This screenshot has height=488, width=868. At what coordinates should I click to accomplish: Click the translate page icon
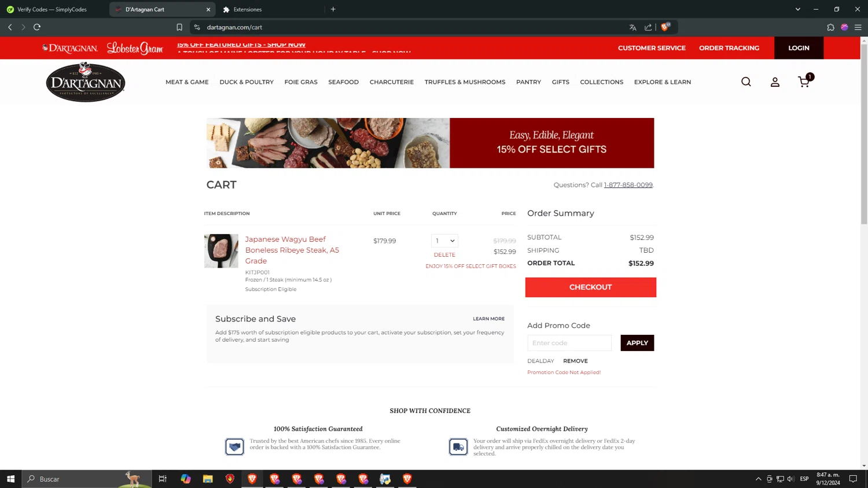pos(632,27)
